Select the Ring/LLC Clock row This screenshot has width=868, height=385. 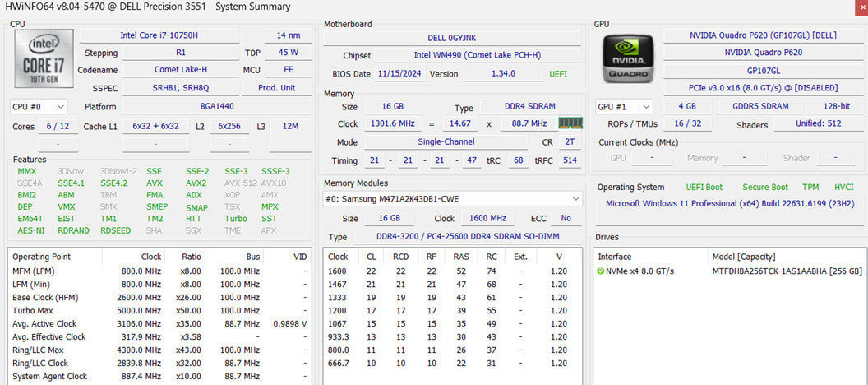(159, 364)
